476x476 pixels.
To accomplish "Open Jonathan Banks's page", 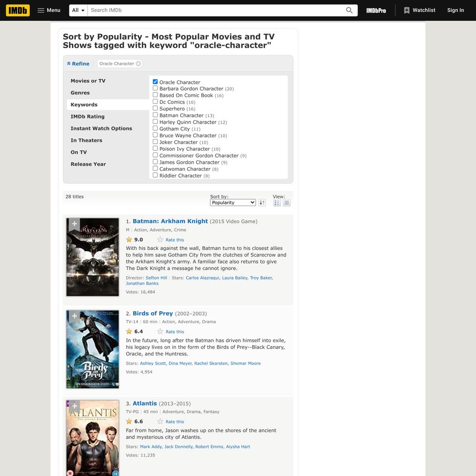I will pyautogui.click(x=142, y=284).
